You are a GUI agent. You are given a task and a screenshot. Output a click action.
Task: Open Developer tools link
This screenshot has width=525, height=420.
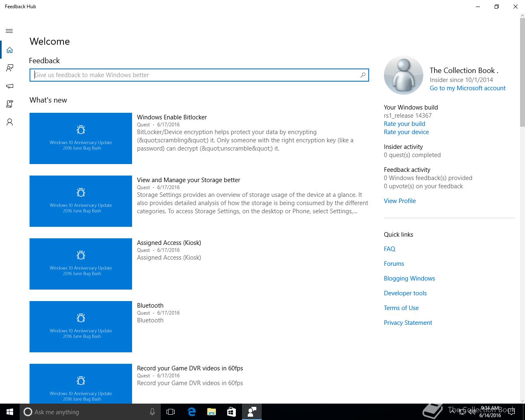405,293
